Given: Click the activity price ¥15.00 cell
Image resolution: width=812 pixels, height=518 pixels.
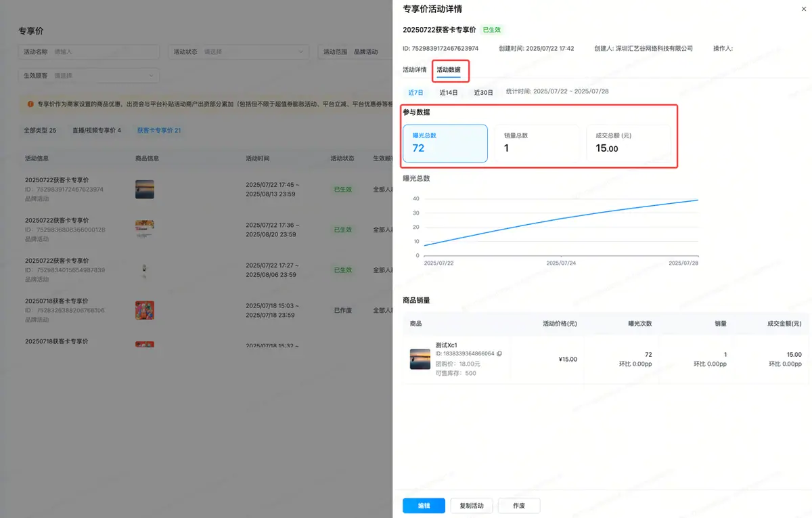Looking at the screenshot, I should pos(567,359).
